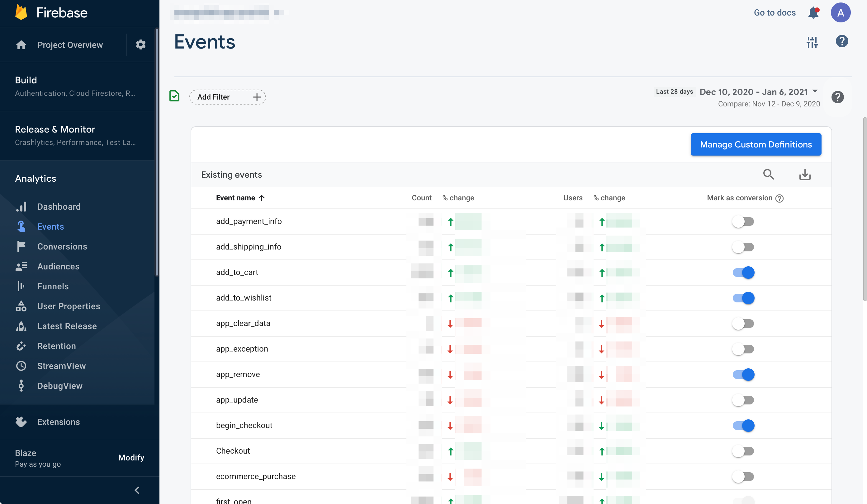Open the date range dropdown
867x504 pixels.
814,91
